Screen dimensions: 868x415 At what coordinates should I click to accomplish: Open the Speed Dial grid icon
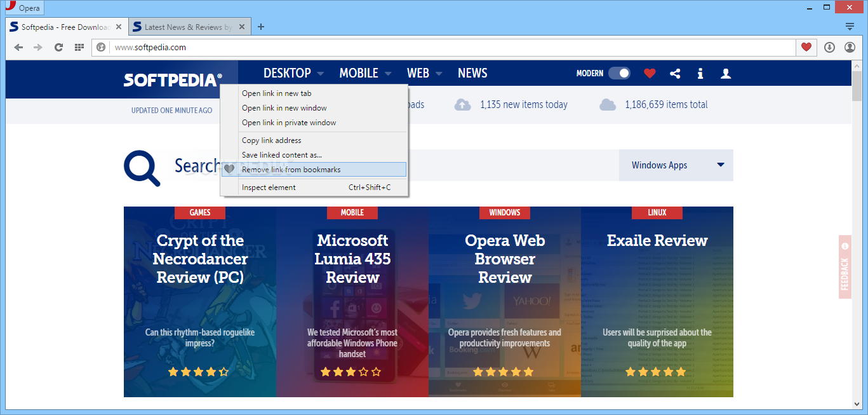tap(79, 47)
